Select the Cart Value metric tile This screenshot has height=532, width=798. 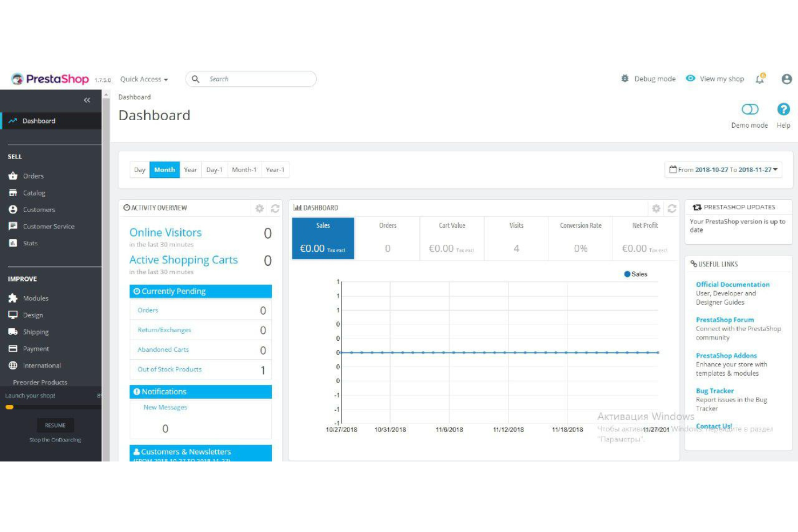pos(452,238)
